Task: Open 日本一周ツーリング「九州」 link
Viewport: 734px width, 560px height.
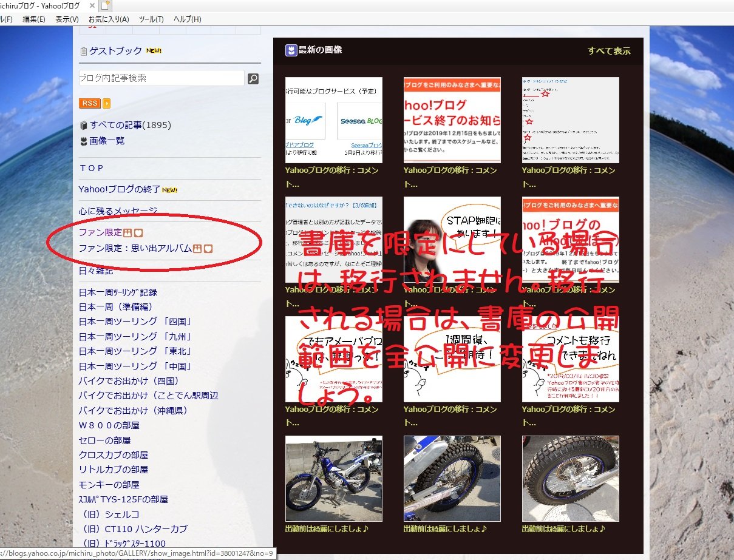Action: coord(135,337)
